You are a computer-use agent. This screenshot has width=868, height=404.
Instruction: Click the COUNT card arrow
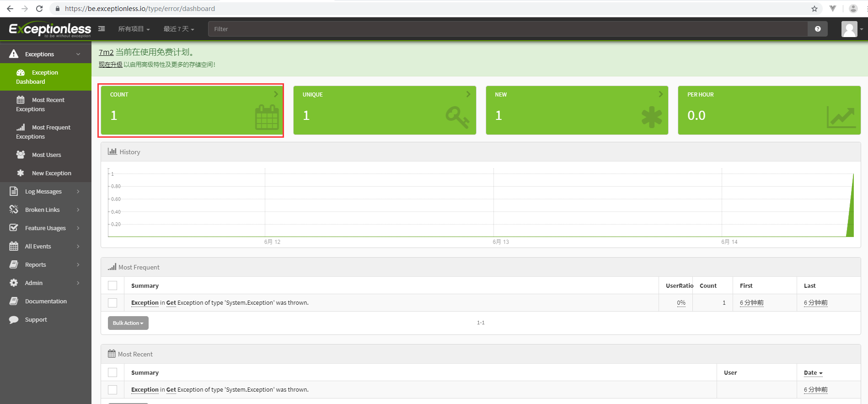coord(276,94)
